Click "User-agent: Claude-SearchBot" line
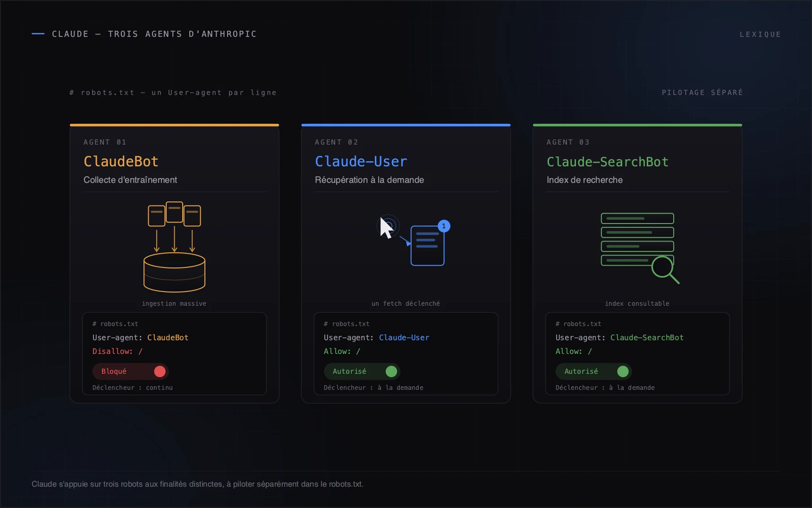Screen dimensions: 812x508 click(x=619, y=338)
